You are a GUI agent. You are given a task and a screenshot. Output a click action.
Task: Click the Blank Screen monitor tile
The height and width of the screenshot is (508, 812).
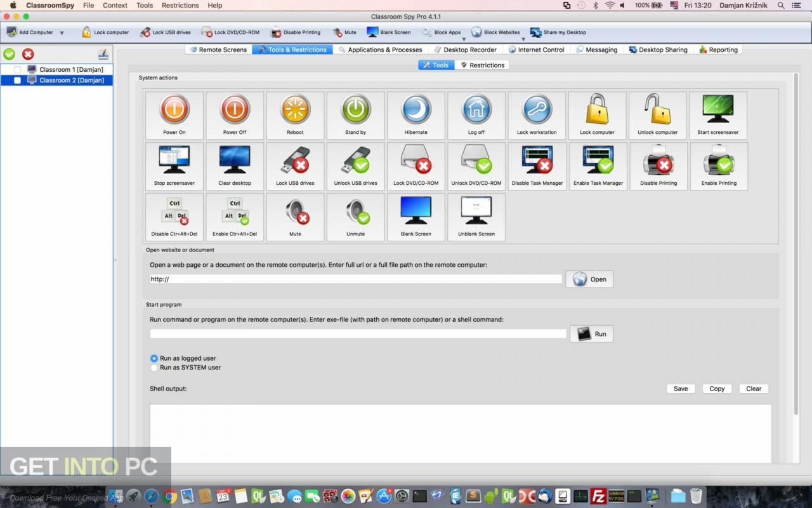click(416, 217)
